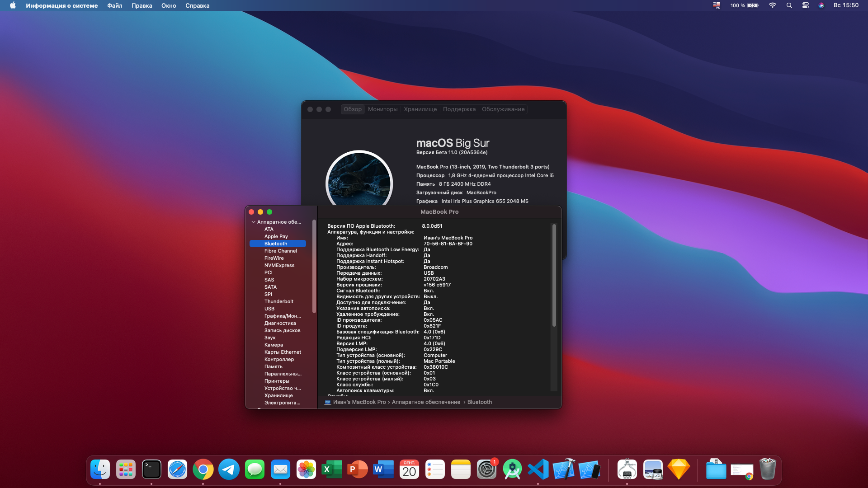Open Terminal from the dock
This screenshot has height=488, width=868.
(x=151, y=470)
